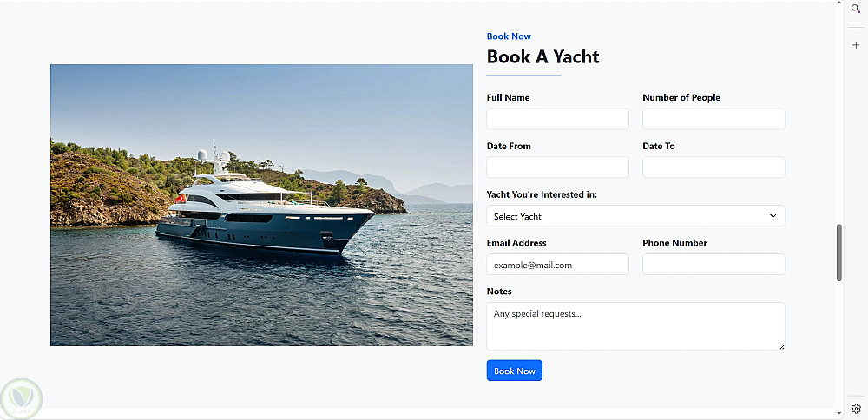Click into the Date To field
Image resolution: width=868 pixels, height=420 pixels.
click(713, 167)
